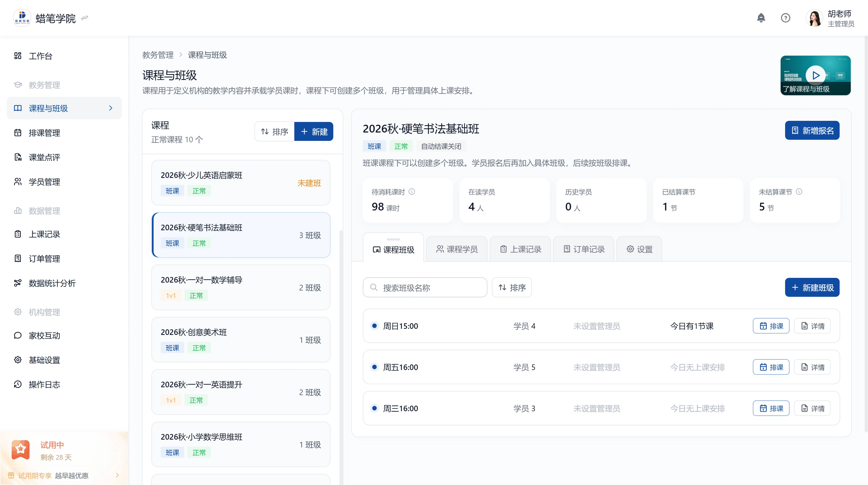Open the class list 排序 button
Image resolution: width=868 pixels, height=485 pixels.
coord(512,287)
